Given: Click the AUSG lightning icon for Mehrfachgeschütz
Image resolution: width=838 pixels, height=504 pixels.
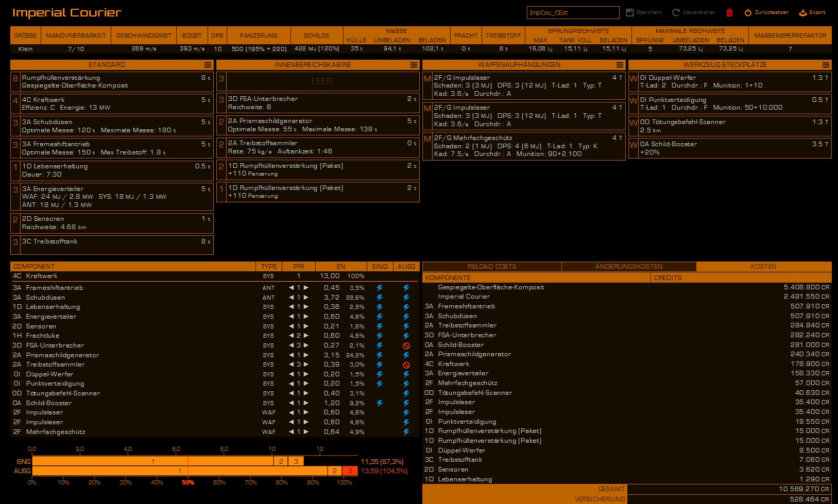Looking at the screenshot, I should coord(406,432).
